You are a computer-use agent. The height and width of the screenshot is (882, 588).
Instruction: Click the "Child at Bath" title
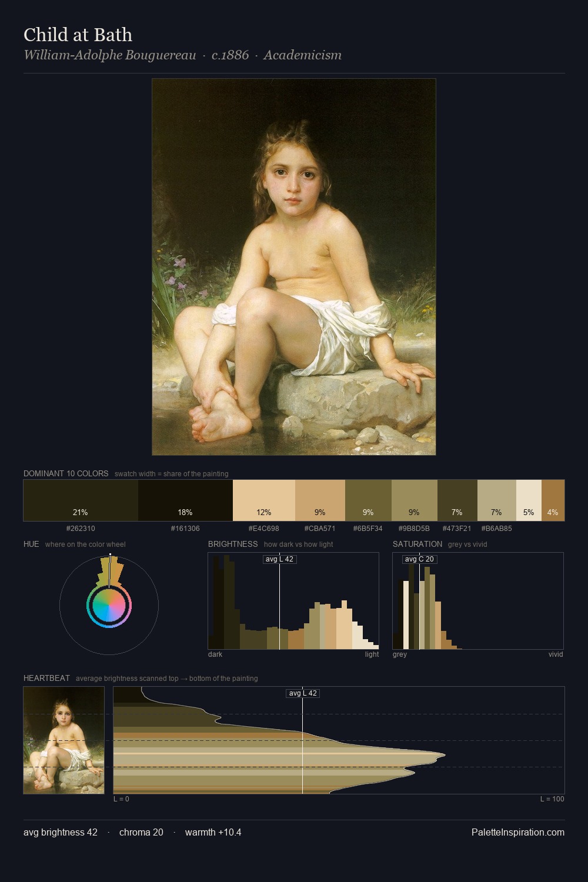(x=78, y=35)
